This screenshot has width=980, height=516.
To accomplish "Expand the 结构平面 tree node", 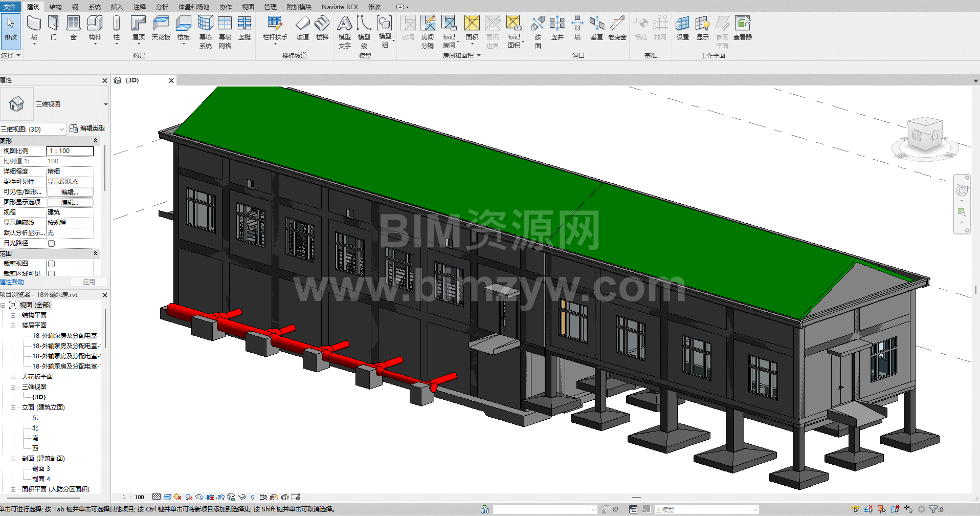I will point(13,315).
